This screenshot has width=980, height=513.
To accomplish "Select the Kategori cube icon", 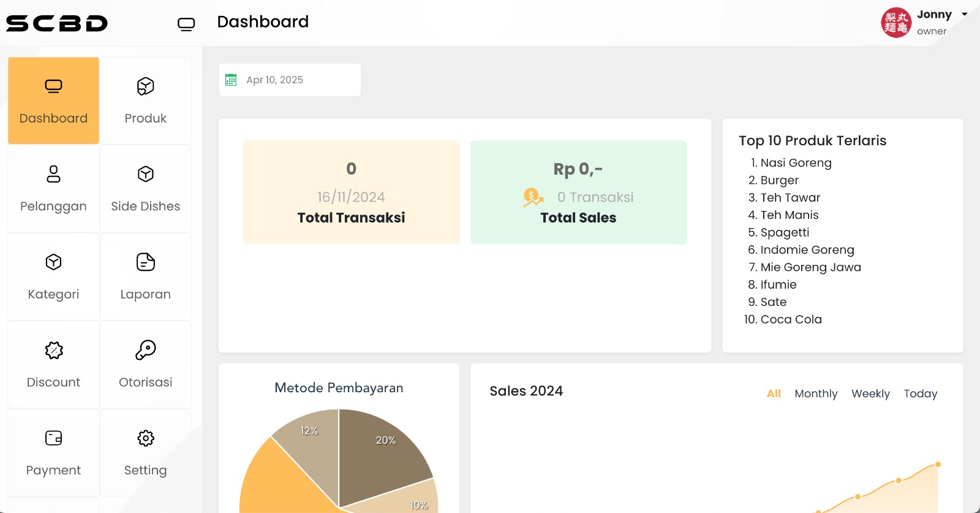I will coord(53,262).
